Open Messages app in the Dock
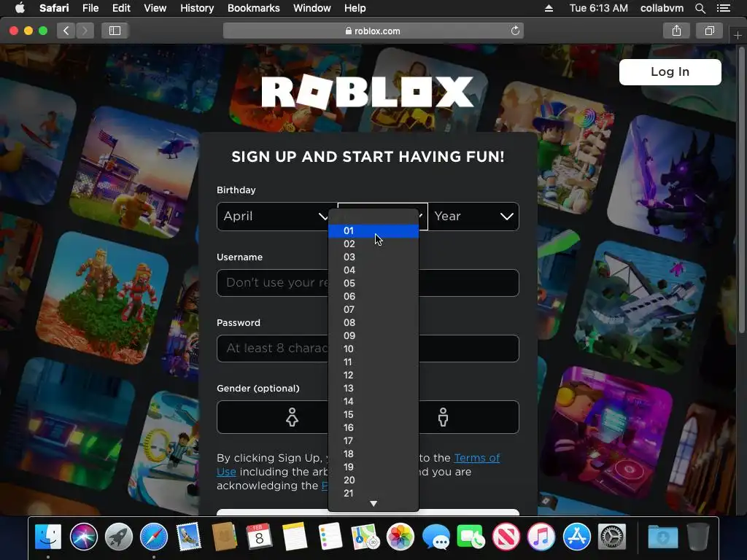This screenshot has height=560, width=747. [436, 537]
